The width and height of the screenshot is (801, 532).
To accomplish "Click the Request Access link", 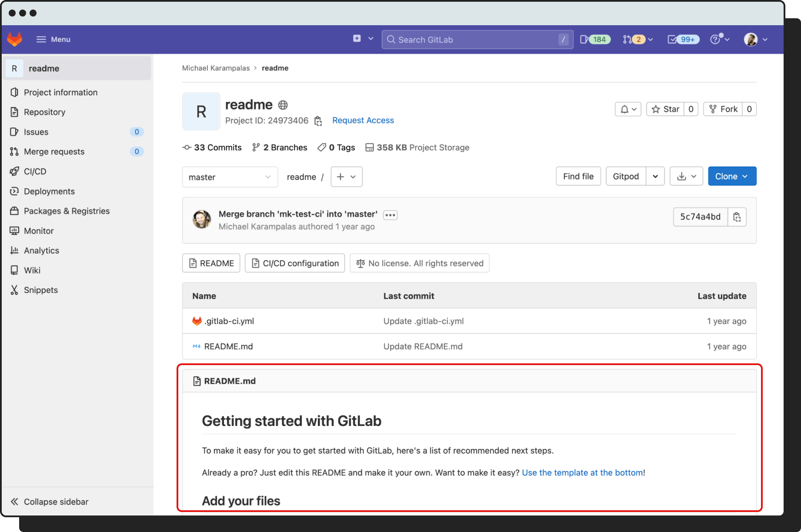I will (363, 120).
